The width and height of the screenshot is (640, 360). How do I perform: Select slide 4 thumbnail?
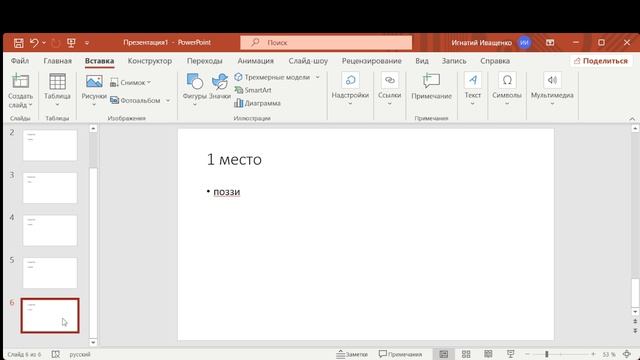coord(50,231)
